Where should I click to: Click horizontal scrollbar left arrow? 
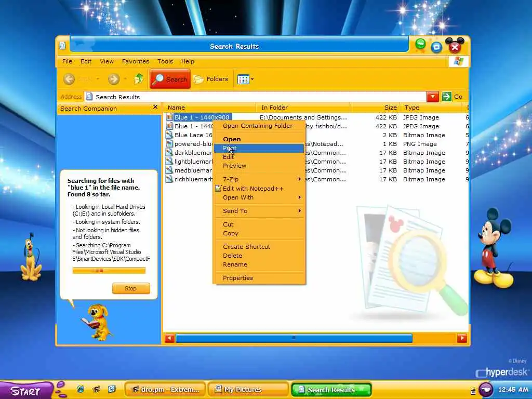[170, 338]
